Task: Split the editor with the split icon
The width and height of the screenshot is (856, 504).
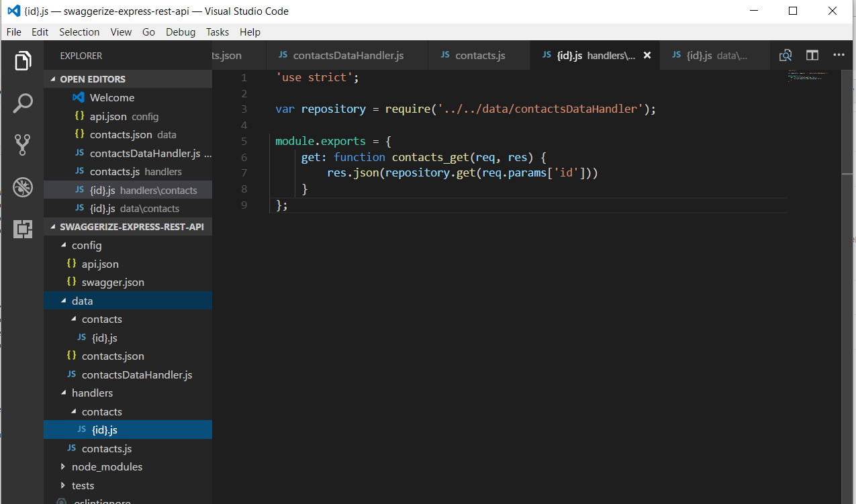Action: pos(812,56)
